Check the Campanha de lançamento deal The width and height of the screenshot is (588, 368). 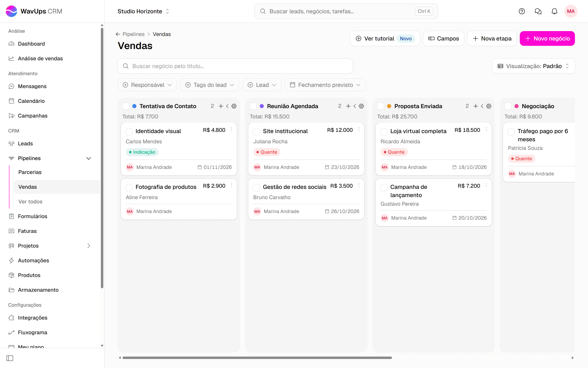pos(384,187)
